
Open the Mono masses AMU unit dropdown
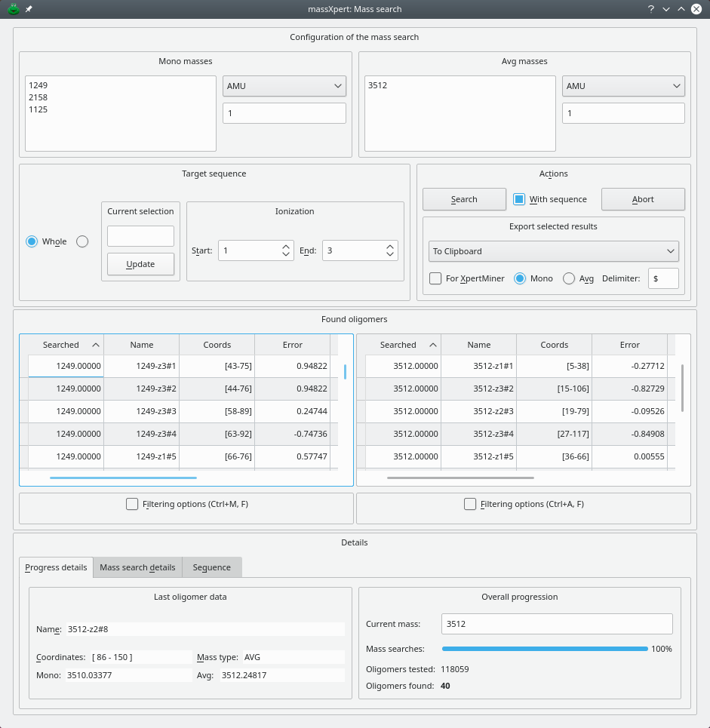(x=284, y=86)
